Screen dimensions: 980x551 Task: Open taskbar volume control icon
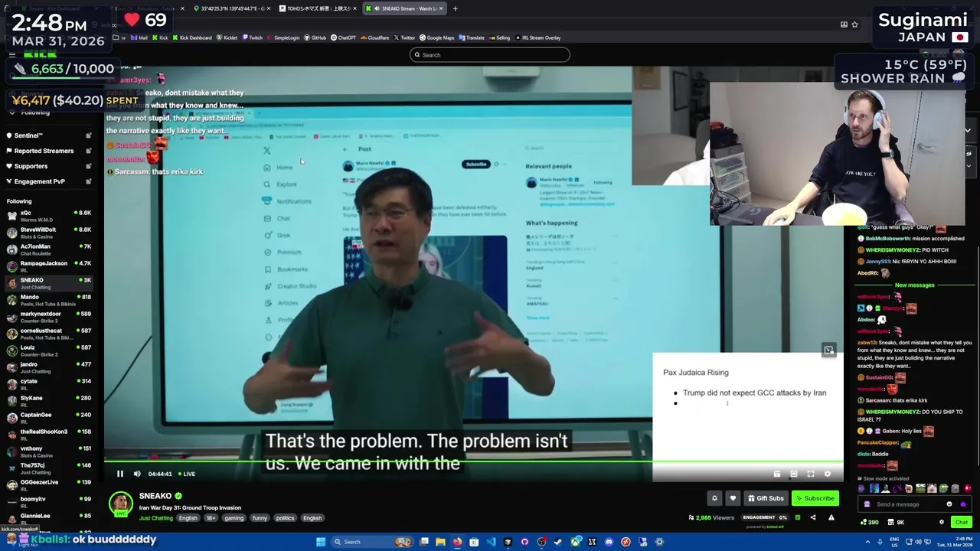coord(920,542)
